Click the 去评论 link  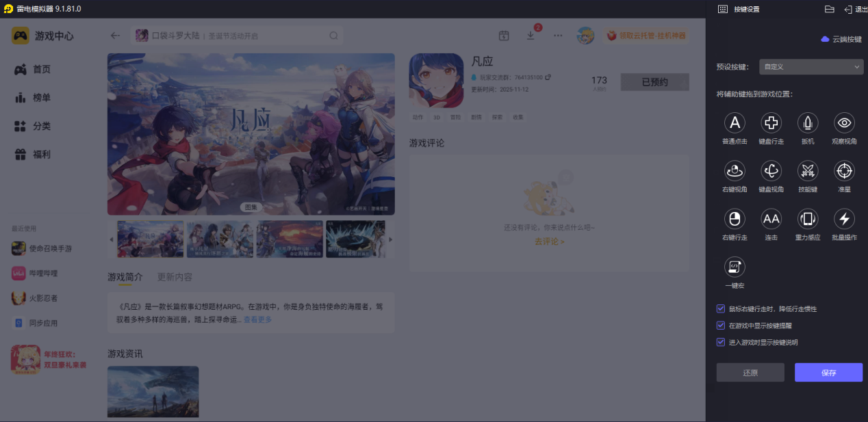click(549, 241)
